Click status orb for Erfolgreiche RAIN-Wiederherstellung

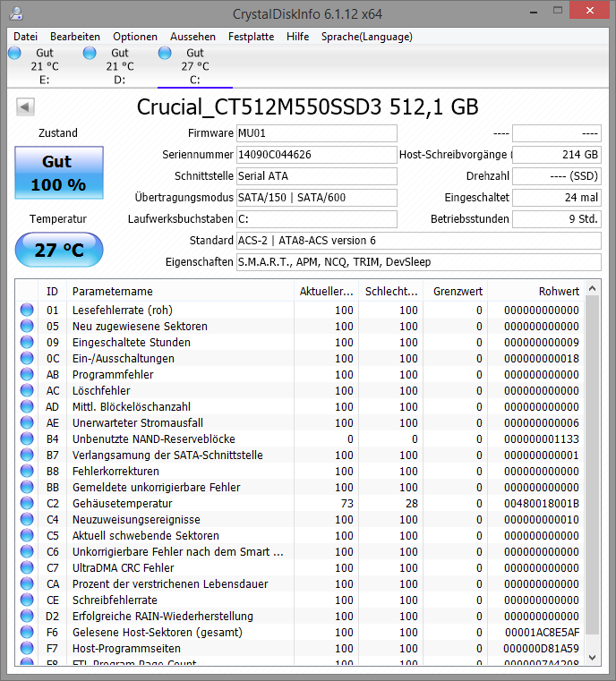pos(27,616)
